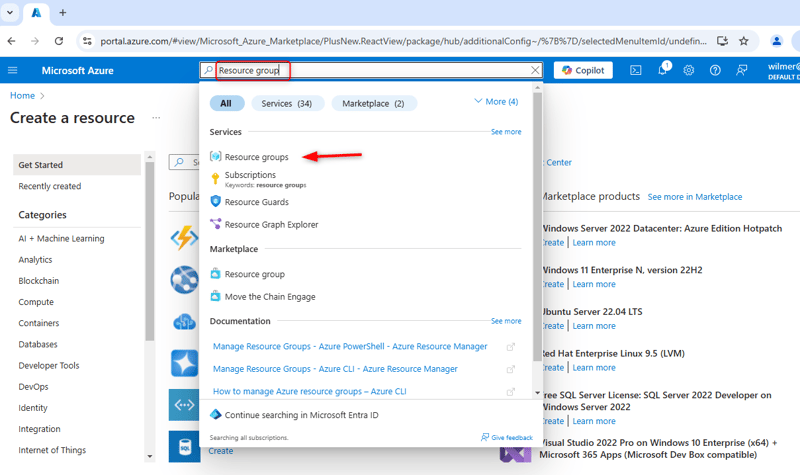Click the search magnifier icon in the portal search
The width and height of the screenshot is (800, 475).
(208, 70)
